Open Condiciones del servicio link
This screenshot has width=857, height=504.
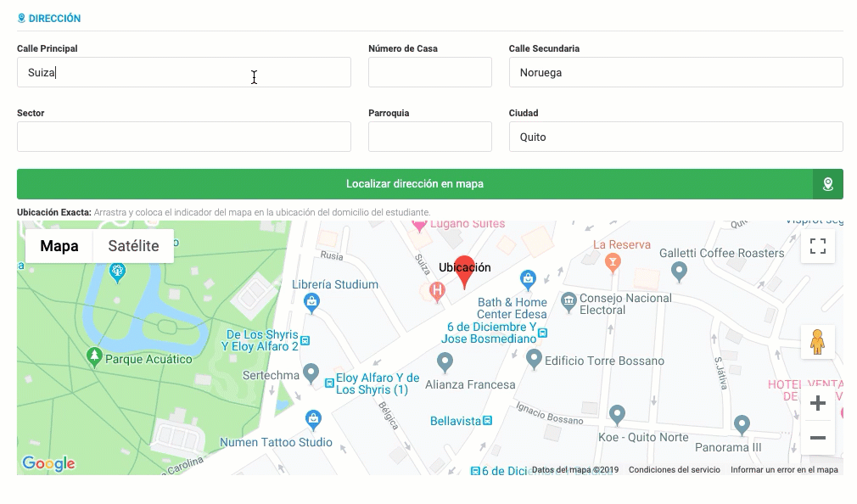(674, 469)
